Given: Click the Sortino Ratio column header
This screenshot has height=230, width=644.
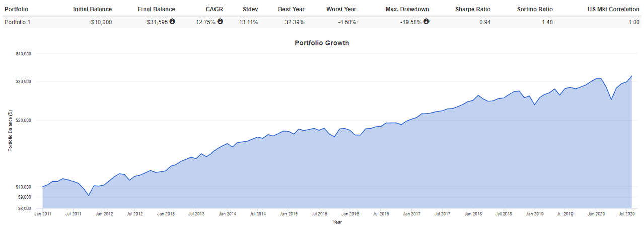Looking at the screenshot, I should tap(535, 9).
